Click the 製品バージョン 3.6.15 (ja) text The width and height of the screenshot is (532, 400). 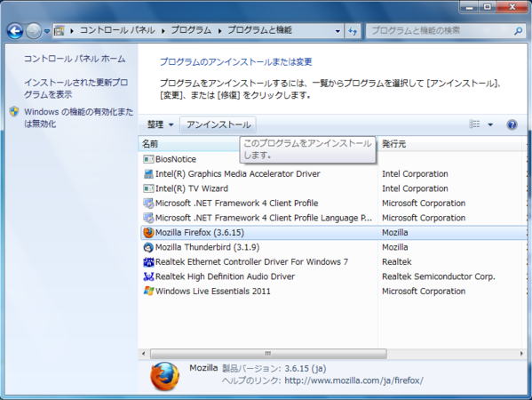coord(274,368)
